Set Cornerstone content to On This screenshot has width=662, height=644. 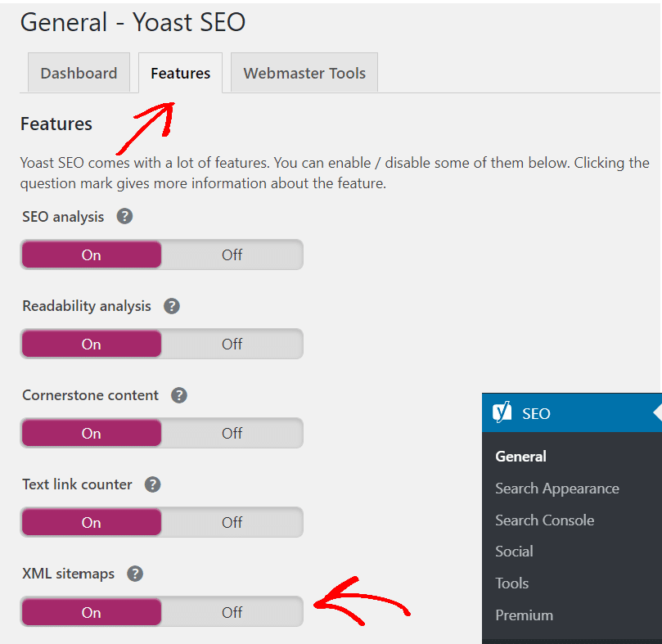click(91, 433)
